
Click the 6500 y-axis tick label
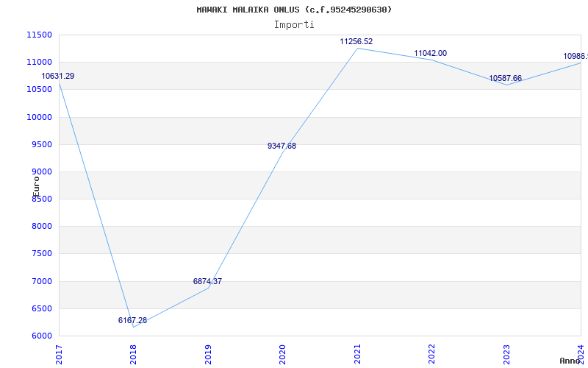[42, 308]
